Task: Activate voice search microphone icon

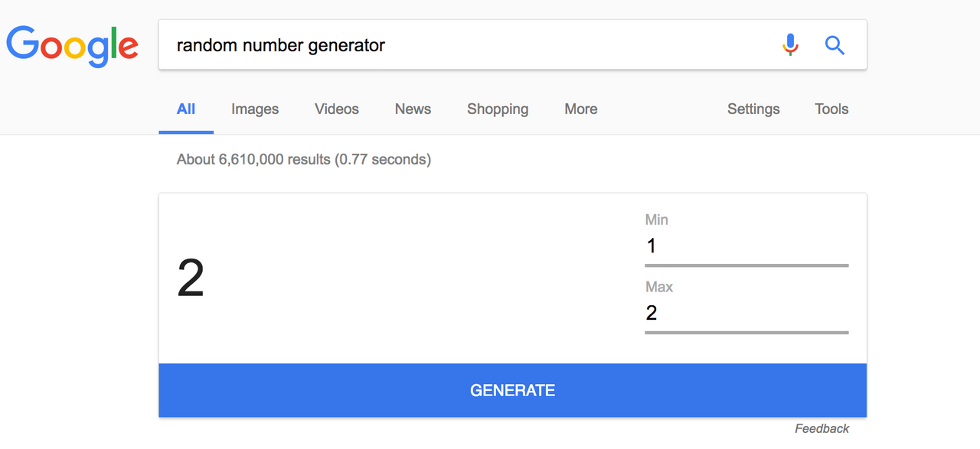Action: 790,45
